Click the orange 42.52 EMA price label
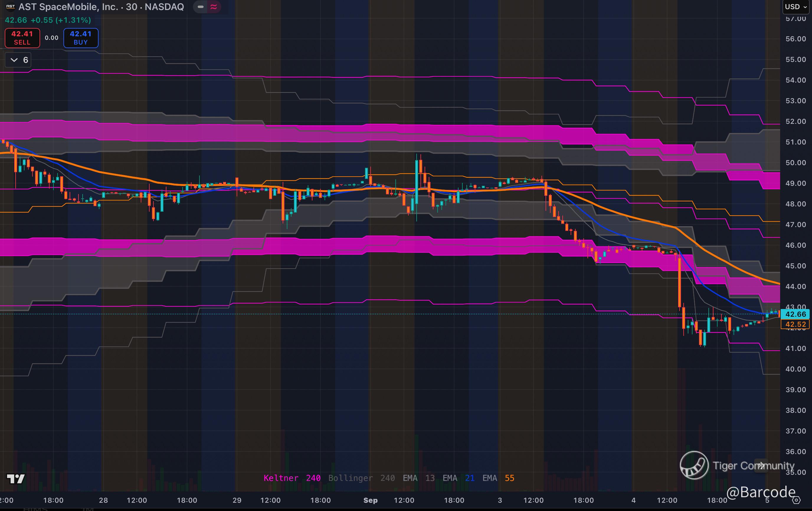This screenshot has width=812, height=511. click(795, 324)
